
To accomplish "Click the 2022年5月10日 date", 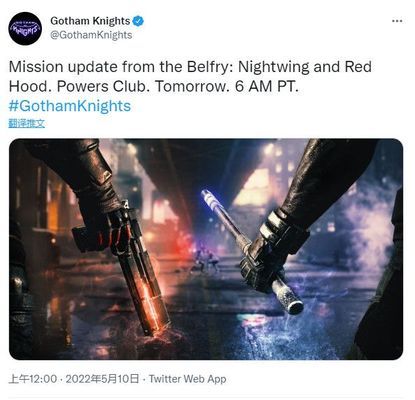I will coord(102,379).
